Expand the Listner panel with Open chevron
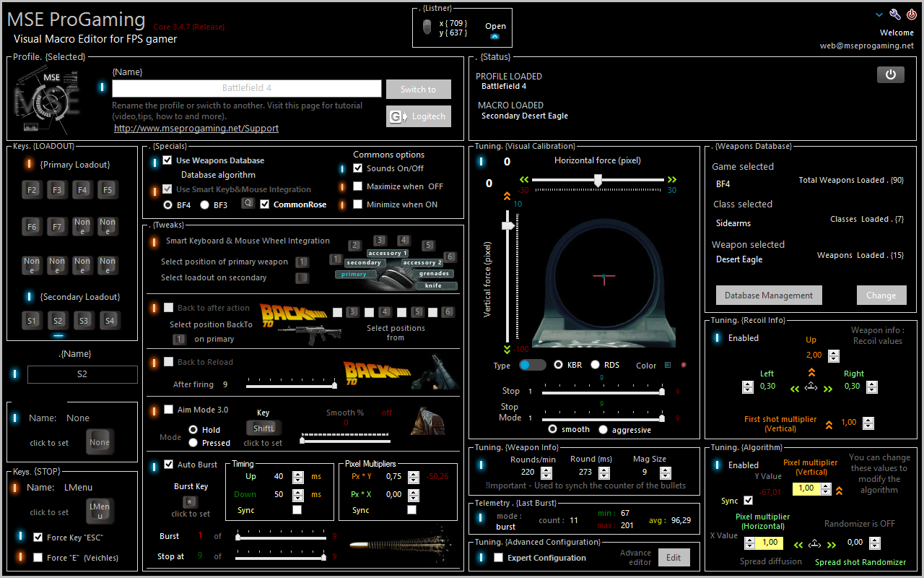924x578 pixels. pyautogui.click(x=495, y=35)
